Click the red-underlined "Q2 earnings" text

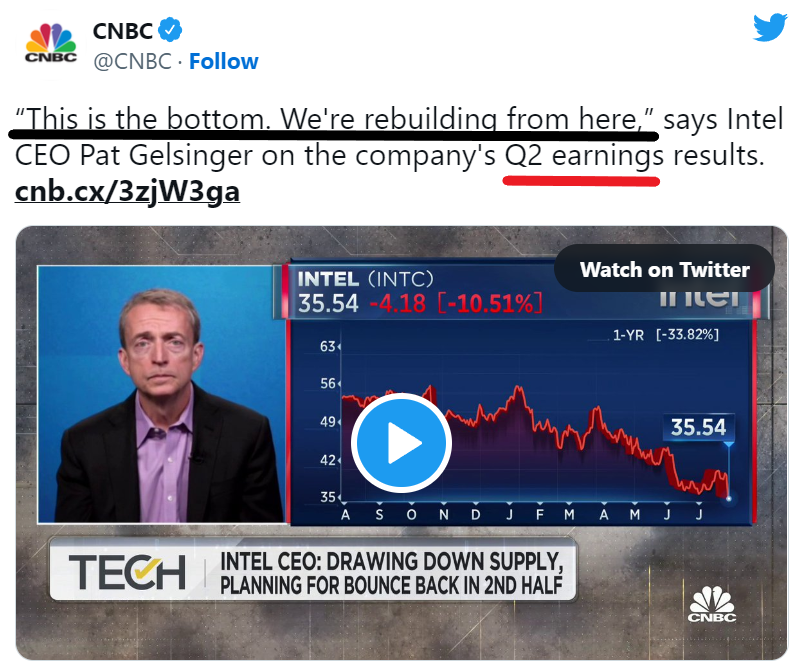tap(583, 157)
